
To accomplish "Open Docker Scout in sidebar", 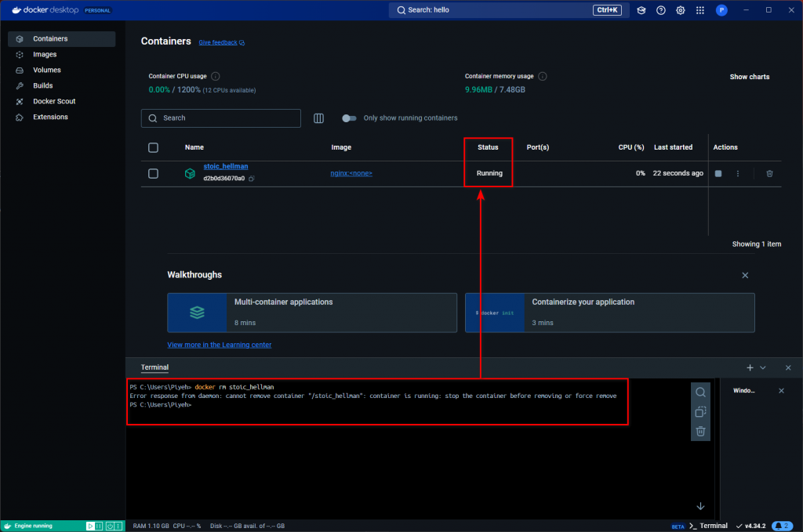I will point(61,101).
